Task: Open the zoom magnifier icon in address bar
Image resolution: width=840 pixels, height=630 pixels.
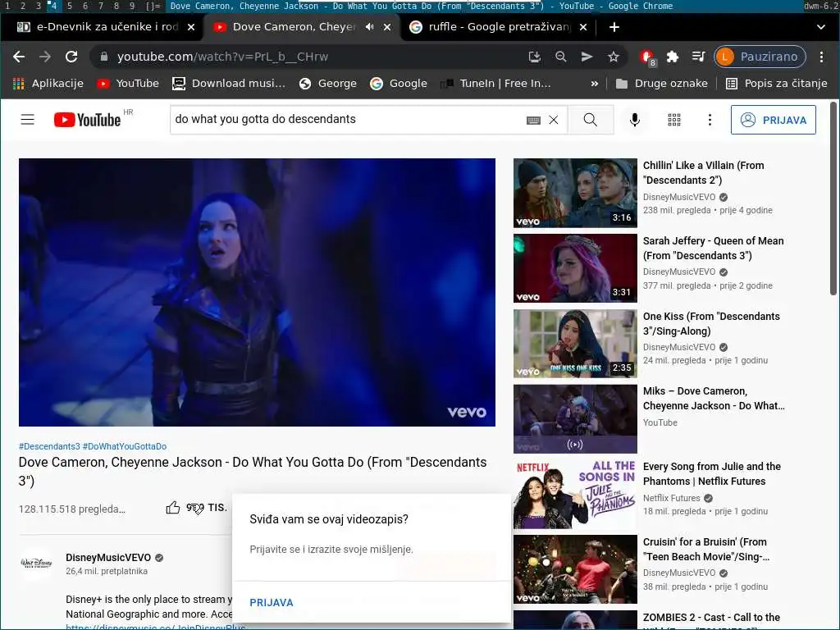Action: pos(560,57)
